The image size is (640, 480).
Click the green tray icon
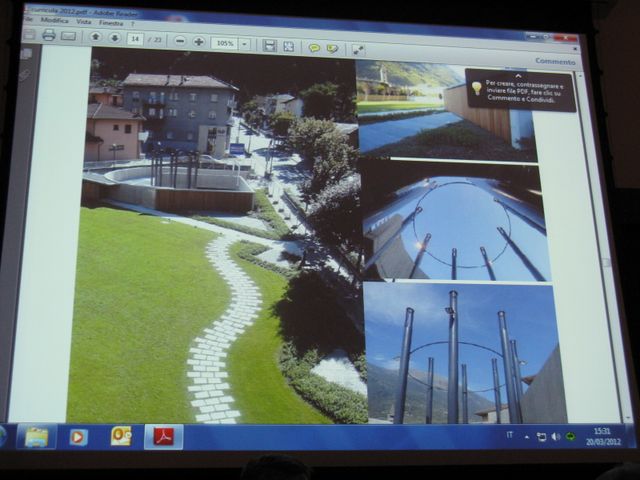(x=571, y=436)
